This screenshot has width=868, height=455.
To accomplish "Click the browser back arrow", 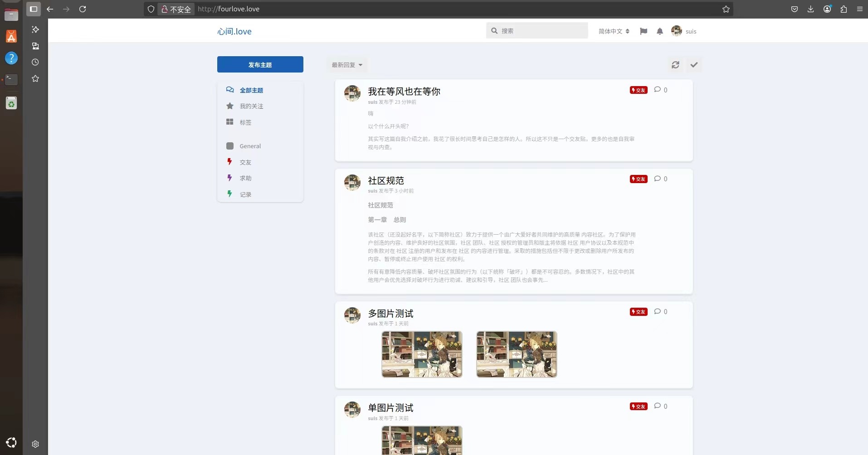I will tap(50, 9).
